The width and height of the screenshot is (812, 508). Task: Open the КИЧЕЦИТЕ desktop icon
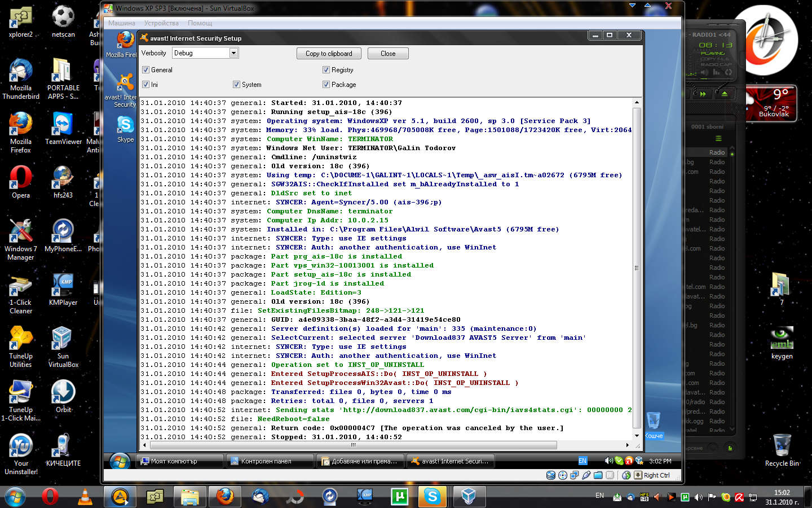pyautogui.click(x=63, y=450)
